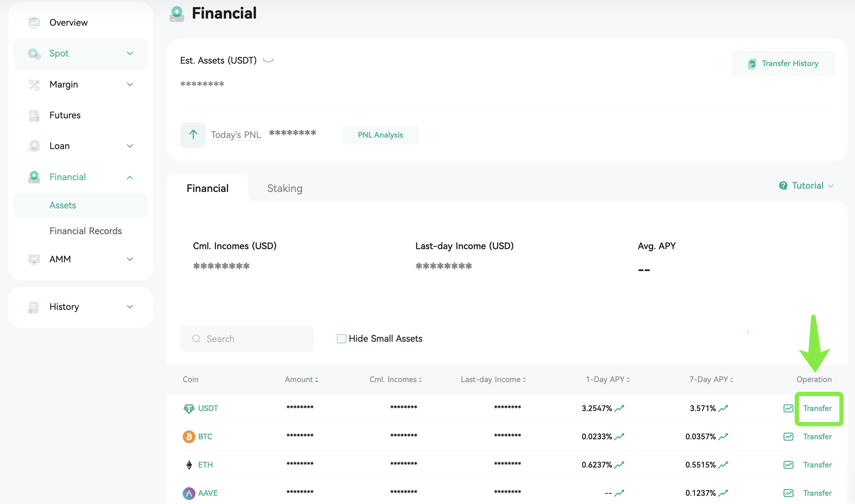Open the Tutorial dropdown arrow
Image resolution: width=855 pixels, height=504 pixels.
tap(831, 186)
